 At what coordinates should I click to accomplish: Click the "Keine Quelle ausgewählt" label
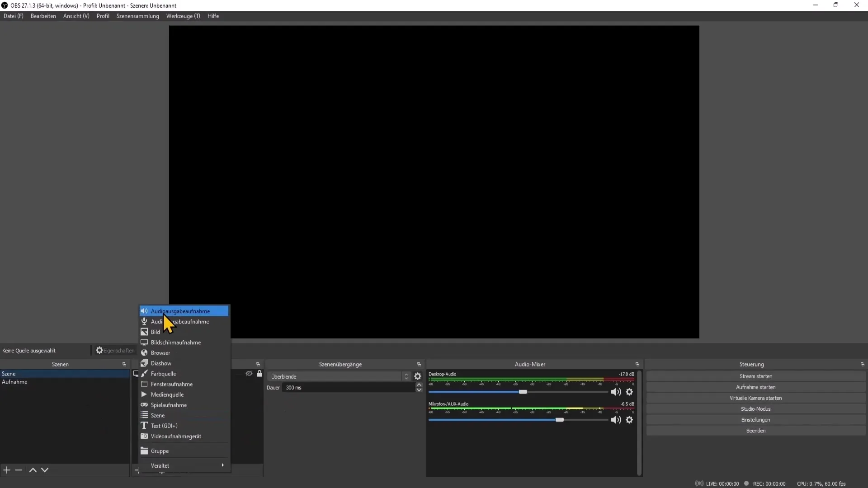point(29,351)
